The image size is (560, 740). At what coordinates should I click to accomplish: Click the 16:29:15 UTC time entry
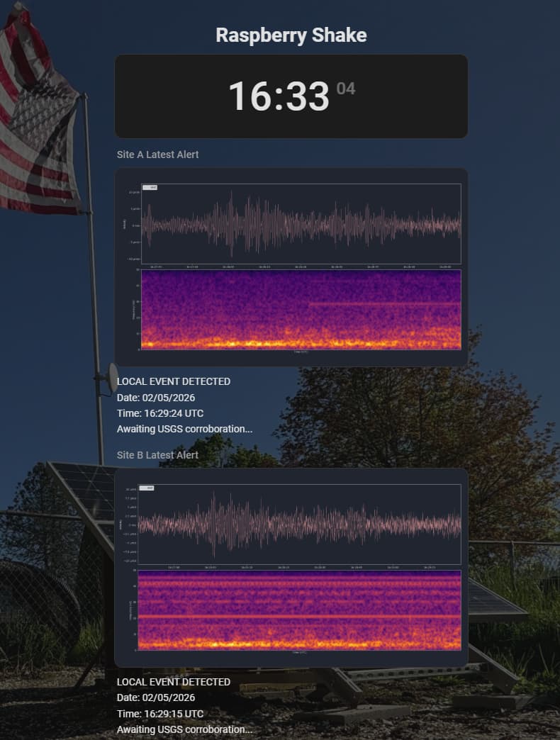coord(160,713)
